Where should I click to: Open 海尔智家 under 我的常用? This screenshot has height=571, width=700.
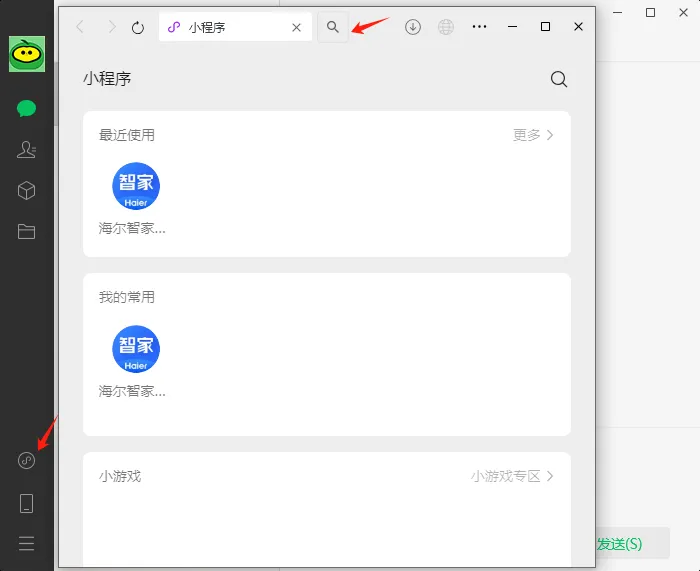pos(136,361)
